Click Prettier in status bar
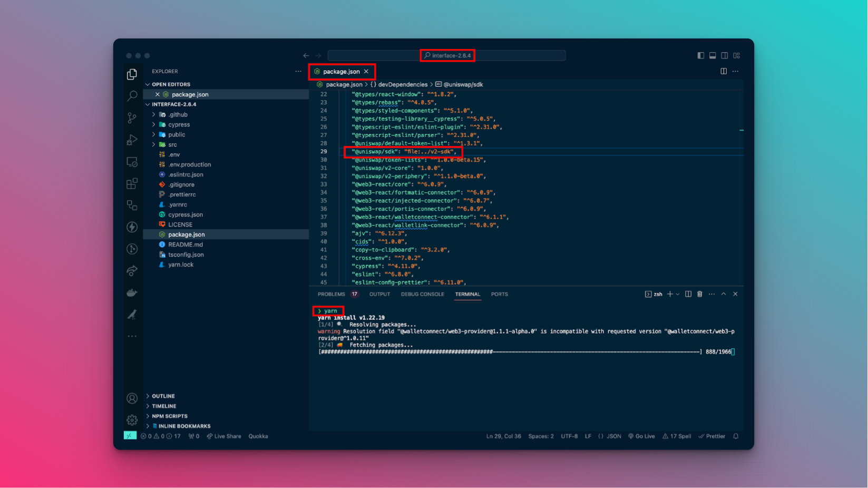 pyautogui.click(x=712, y=436)
